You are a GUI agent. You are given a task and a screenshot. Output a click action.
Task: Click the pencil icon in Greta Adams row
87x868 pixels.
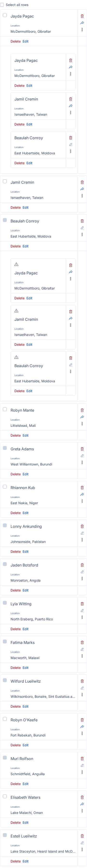[82, 456]
